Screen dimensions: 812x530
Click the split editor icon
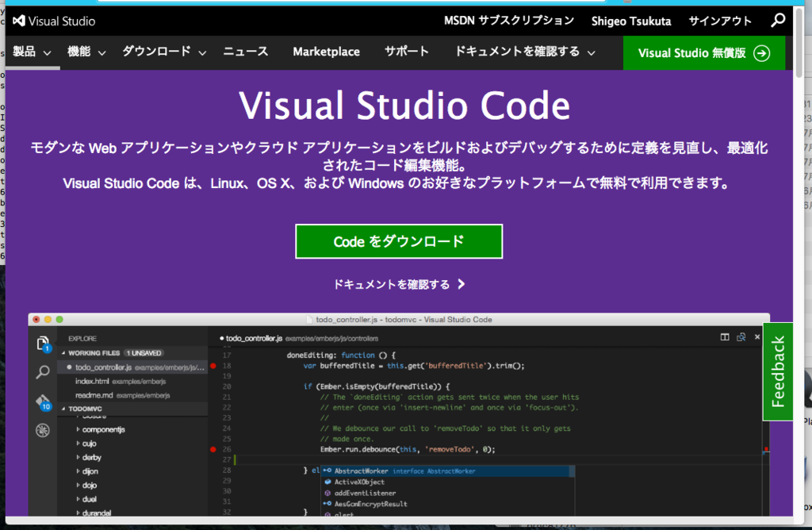pos(725,337)
